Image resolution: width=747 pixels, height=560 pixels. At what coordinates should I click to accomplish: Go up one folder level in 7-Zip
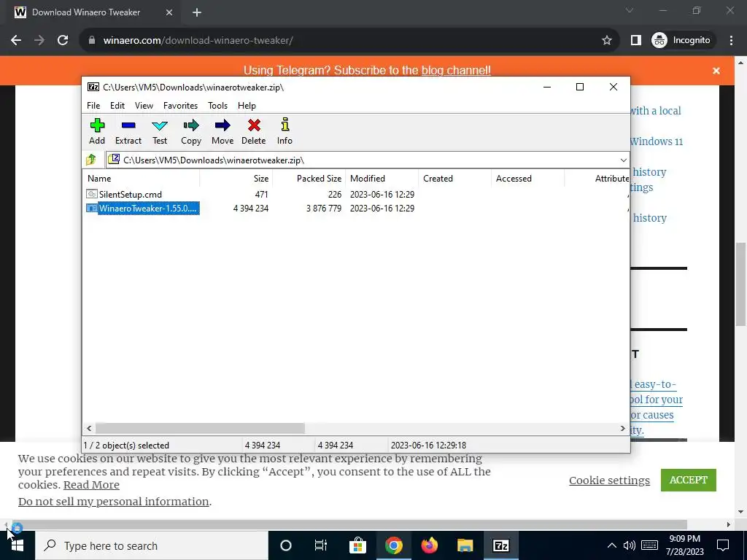[91, 160]
